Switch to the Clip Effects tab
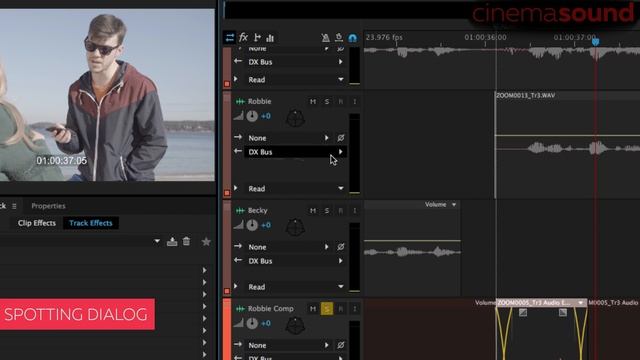This screenshot has height=360, width=640. coord(37,223)
